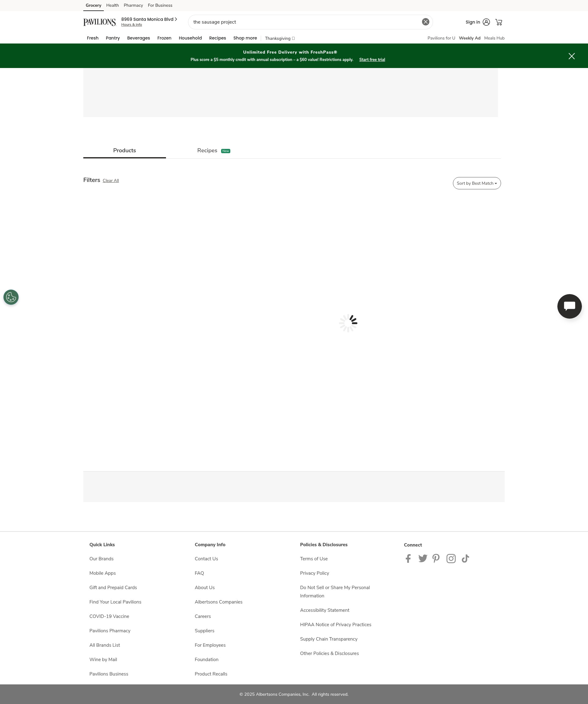Open Supply Chain Transparency link

328,639
